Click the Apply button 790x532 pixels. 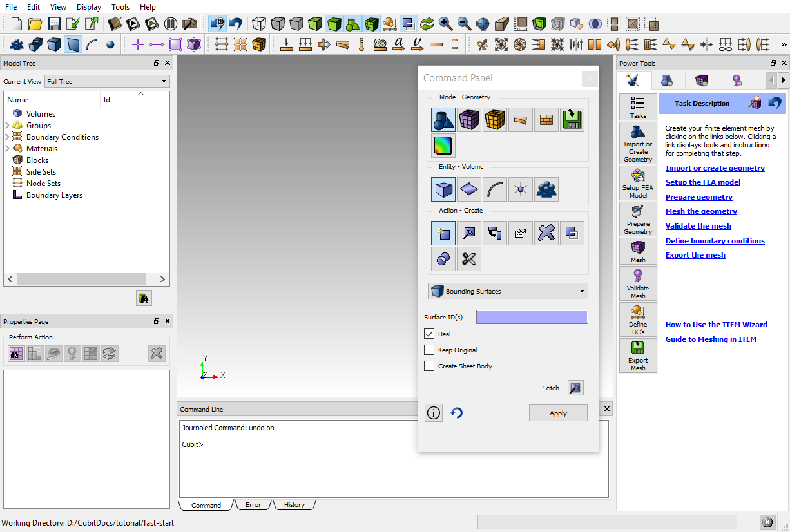pos(558,413)
